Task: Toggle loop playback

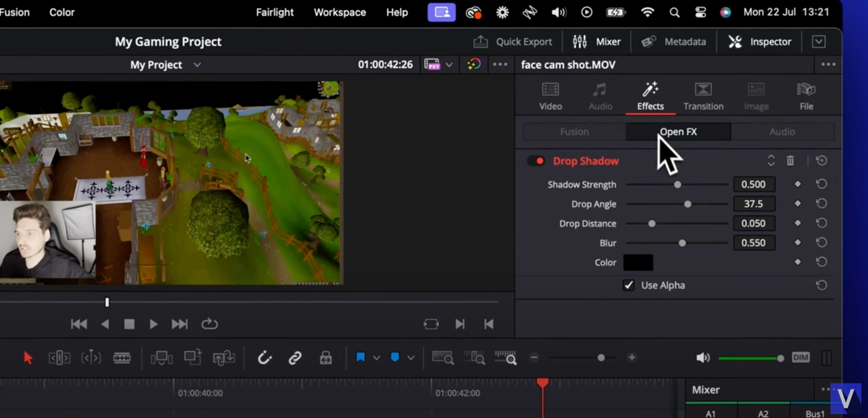Action: 209,324
